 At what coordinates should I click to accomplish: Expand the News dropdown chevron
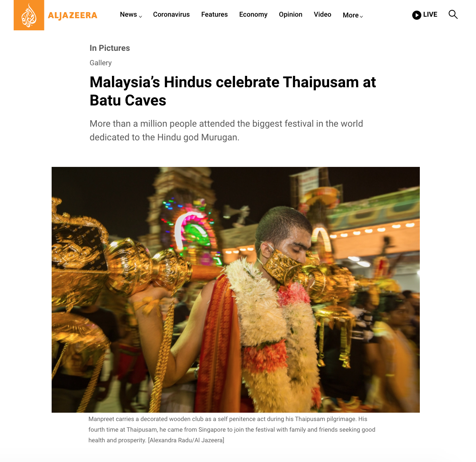pyautogui.click(x=140, y=16)
